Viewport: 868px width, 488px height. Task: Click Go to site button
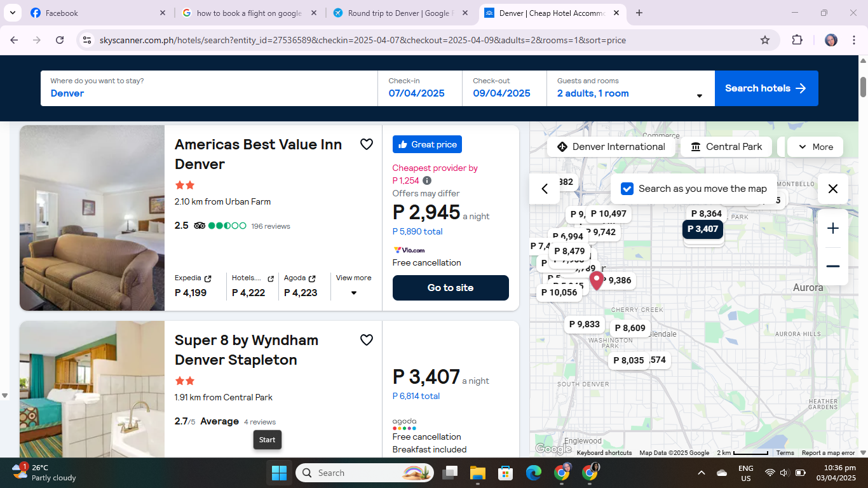pyautogui.click(x=451, y=288)
